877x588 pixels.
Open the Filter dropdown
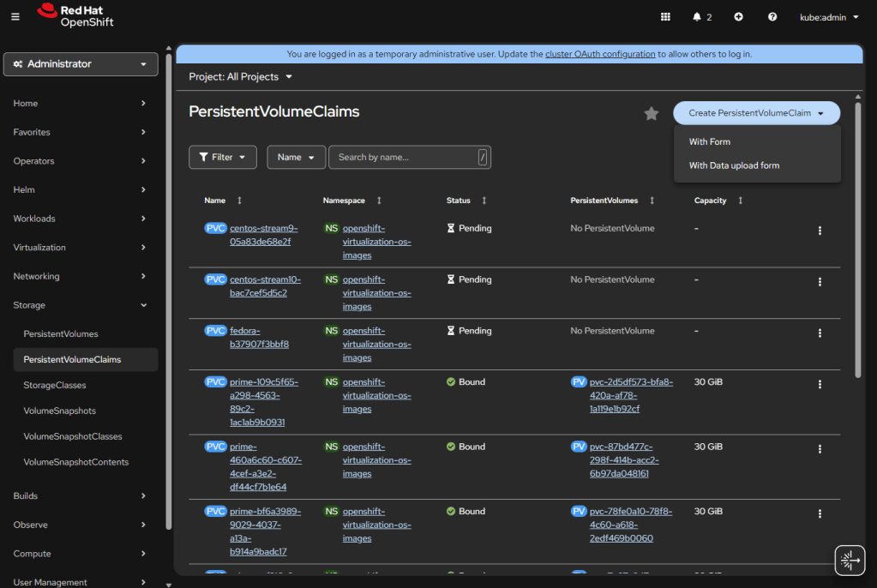(x=222, y=157)
